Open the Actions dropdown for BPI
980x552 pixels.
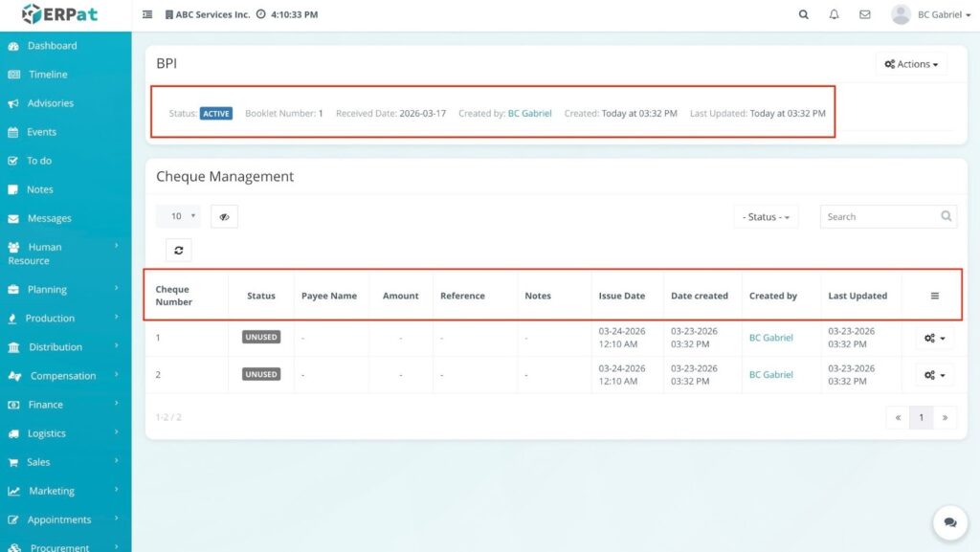tap(910, 64)
